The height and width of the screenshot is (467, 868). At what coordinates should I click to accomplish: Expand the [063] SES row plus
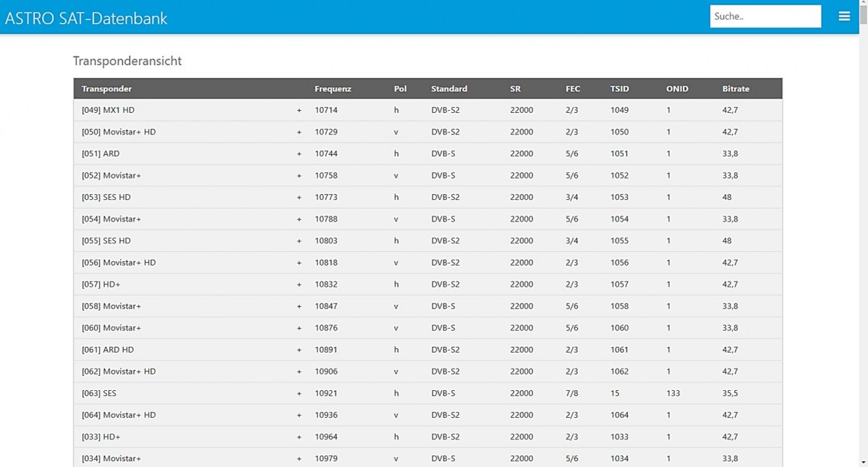coord(299,393)
